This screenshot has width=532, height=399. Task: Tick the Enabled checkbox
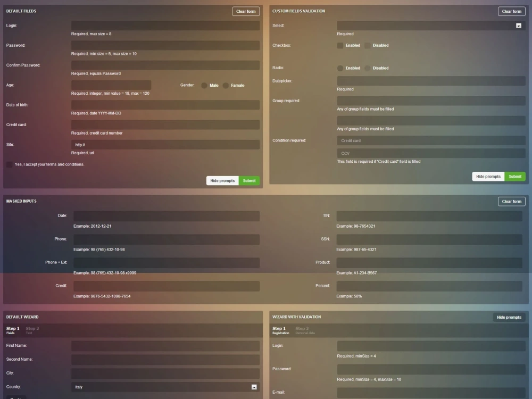click(x=340, y=45)
